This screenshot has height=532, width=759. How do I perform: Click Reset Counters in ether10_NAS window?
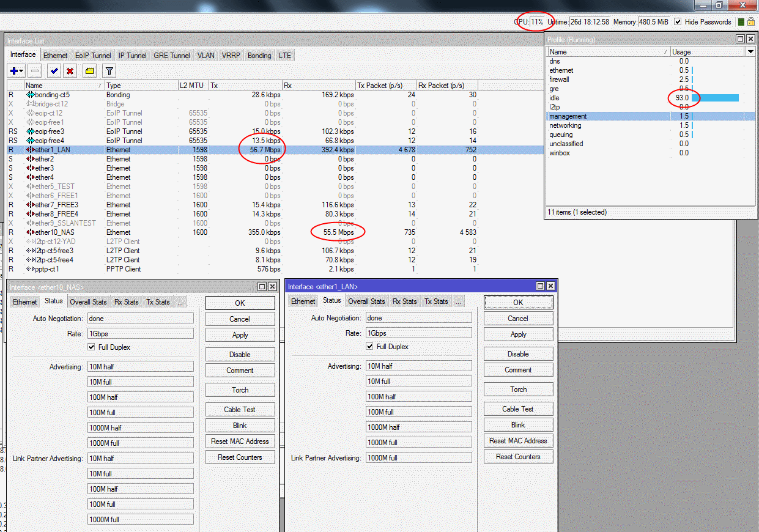point(240,457)
